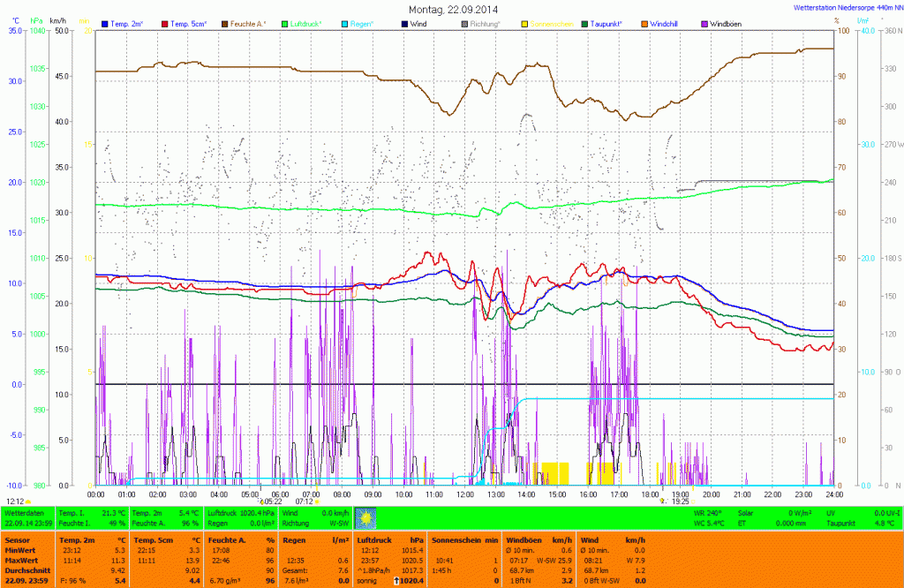Click the 12:00 label on time axis

[x=464, y=494]
